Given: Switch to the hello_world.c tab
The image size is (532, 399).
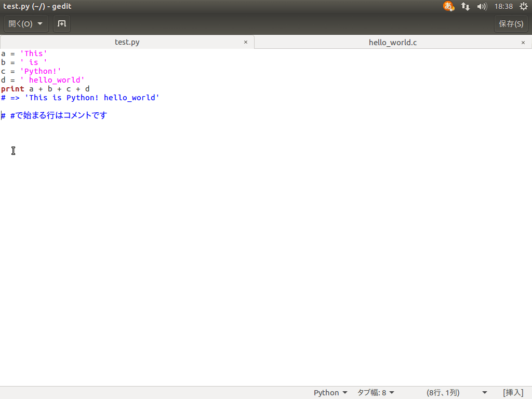Looking at the screenshot, I should tap(393, 42).
